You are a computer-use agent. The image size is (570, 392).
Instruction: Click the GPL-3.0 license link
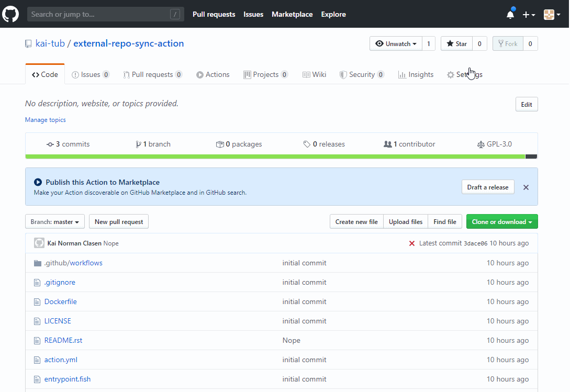(495, 144)
